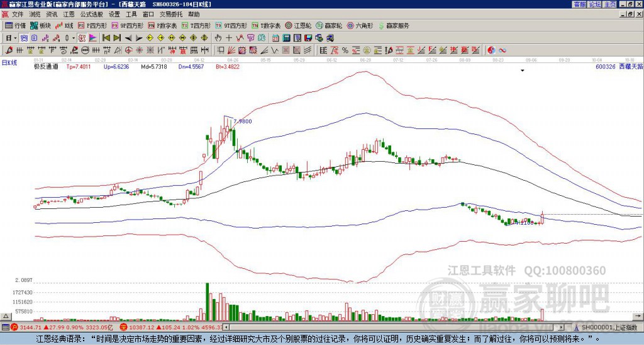Click the black right arrow icon
This screenshot has height=345, width=644.
[x=139, y=38]
